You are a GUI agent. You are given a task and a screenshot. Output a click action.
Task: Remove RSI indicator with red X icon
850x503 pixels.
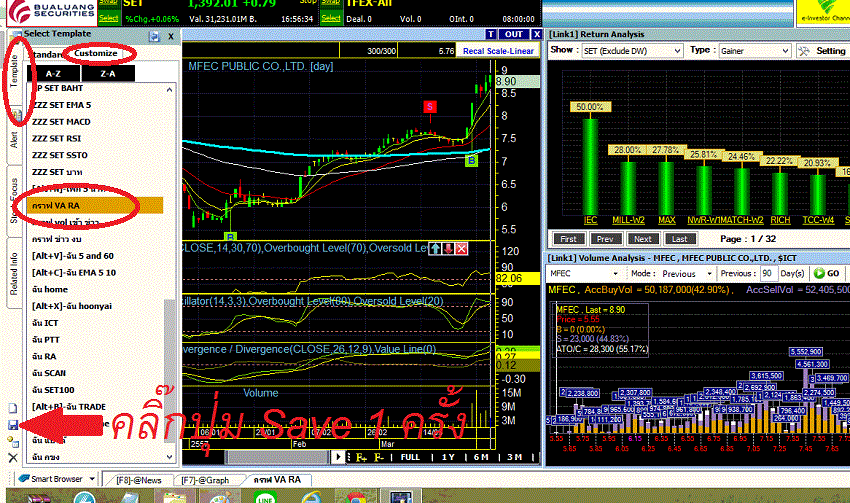click(461, 249)
